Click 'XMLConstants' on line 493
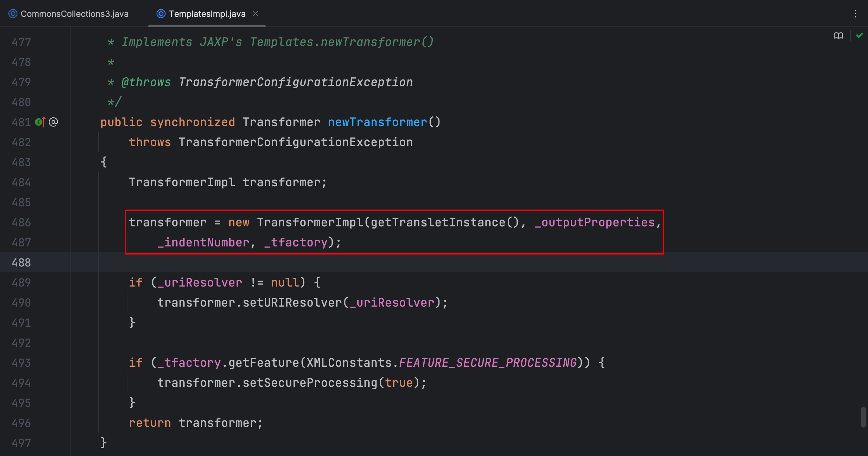 [349, 363]
